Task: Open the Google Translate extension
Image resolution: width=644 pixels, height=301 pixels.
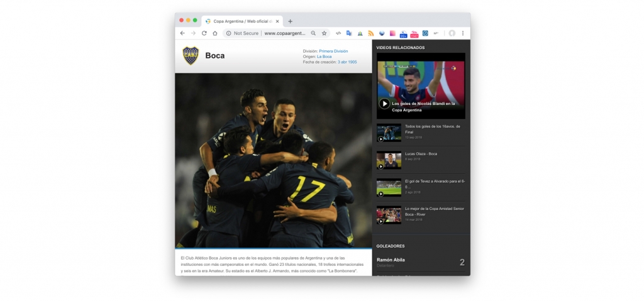Action: (349, 33)
